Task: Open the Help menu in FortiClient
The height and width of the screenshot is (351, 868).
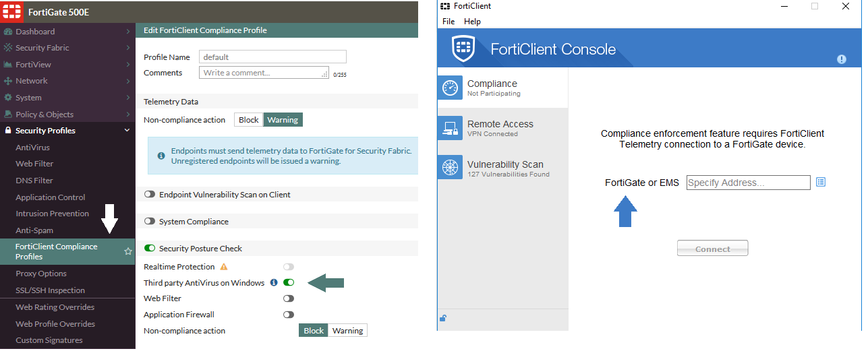Action: point(472,22)
